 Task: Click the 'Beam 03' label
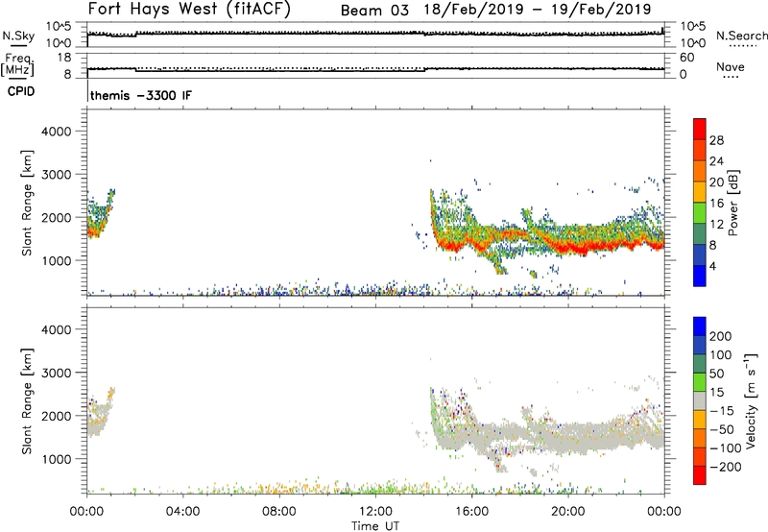374,11
